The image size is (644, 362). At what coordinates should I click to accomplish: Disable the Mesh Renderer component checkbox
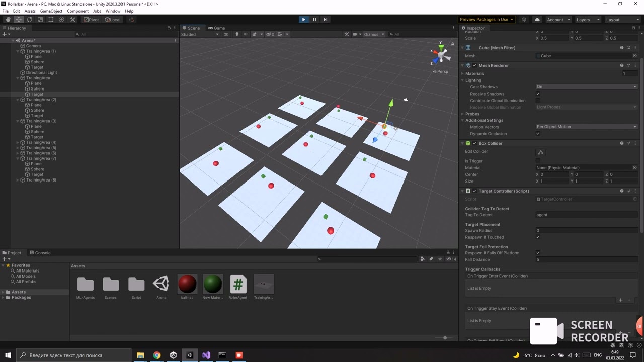click(474, 65)
